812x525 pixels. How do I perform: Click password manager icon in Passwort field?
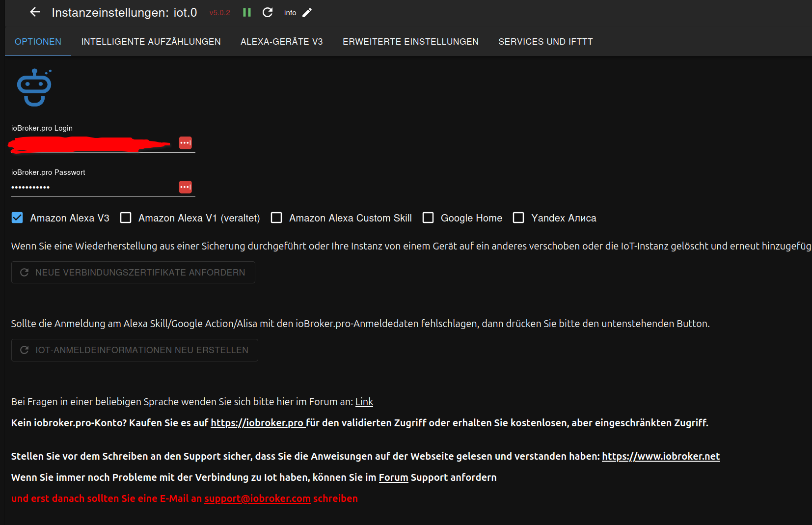186,187
